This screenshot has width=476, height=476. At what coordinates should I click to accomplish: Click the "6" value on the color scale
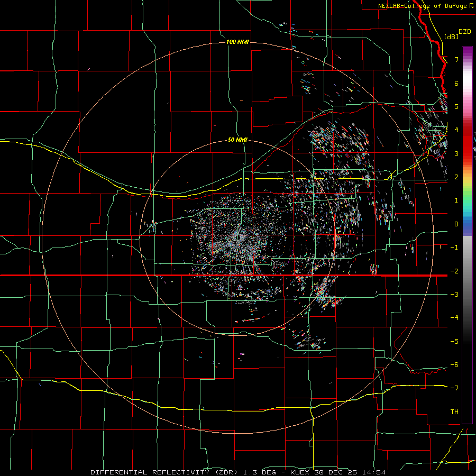456,83
